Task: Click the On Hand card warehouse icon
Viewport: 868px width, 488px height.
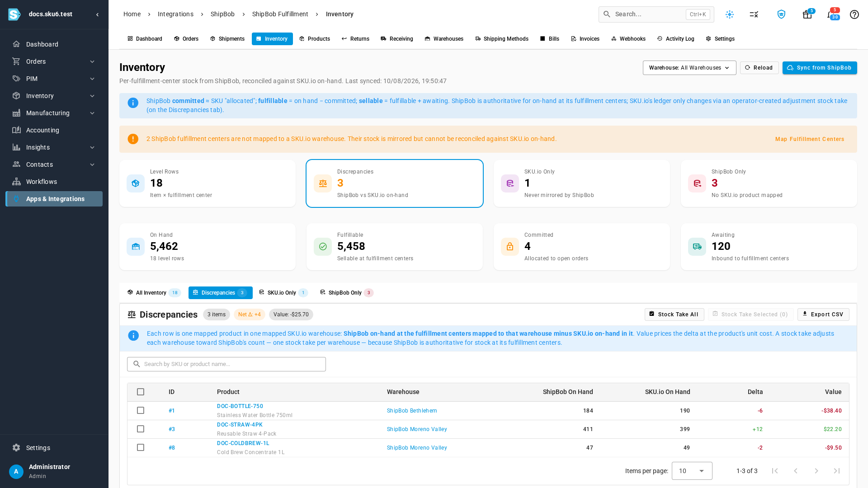Action: point(136,247)
